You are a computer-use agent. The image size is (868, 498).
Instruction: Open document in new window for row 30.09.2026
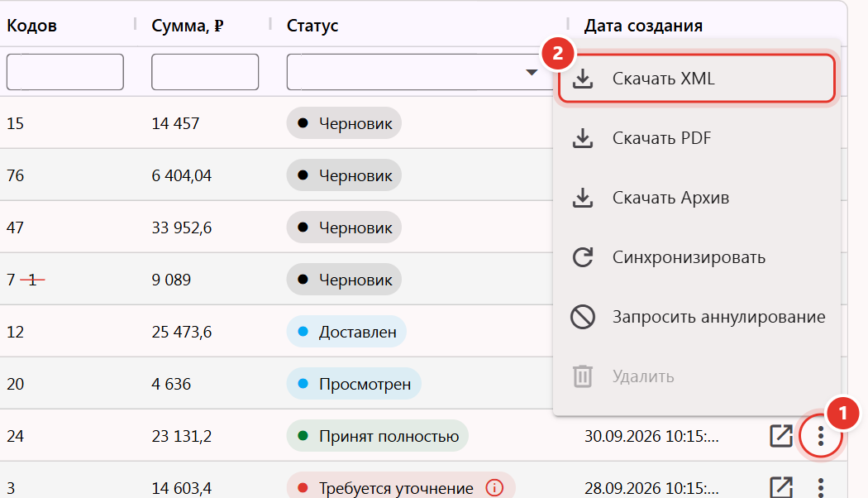(x=781, y=436)
